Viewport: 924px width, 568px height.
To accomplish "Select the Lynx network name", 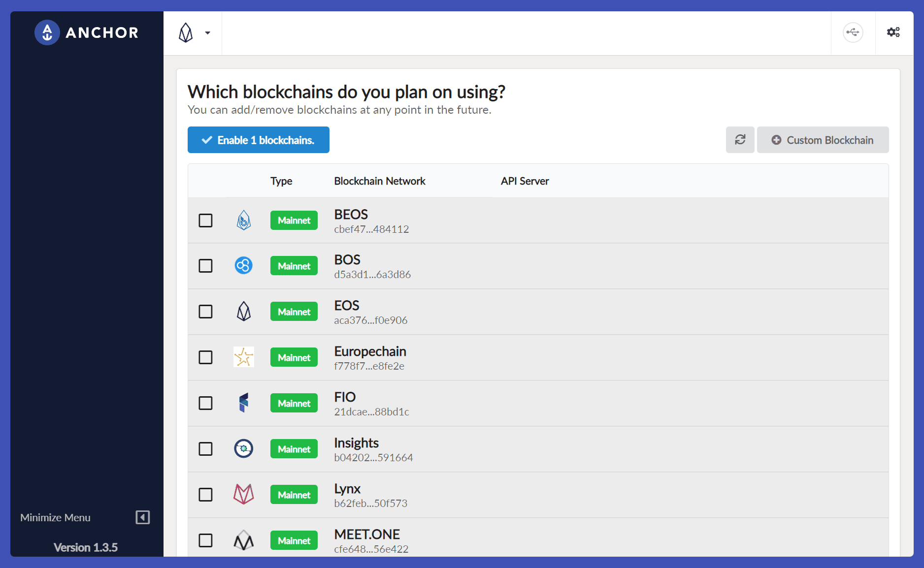I will [x=347, y=489].
